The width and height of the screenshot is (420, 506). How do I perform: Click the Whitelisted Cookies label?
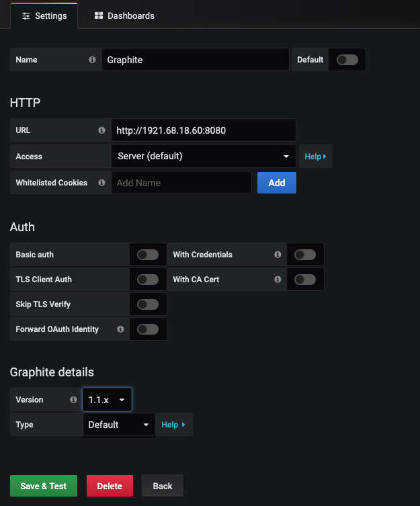[x=52, y=183]
